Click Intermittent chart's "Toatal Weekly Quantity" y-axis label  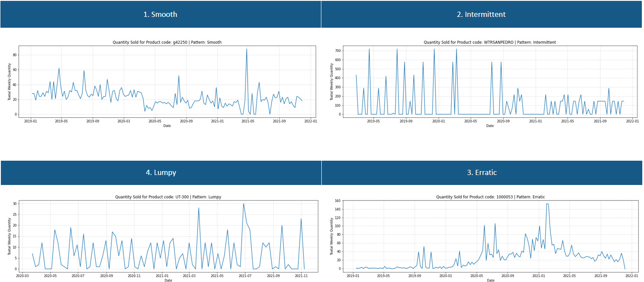[x=332, y=82]
